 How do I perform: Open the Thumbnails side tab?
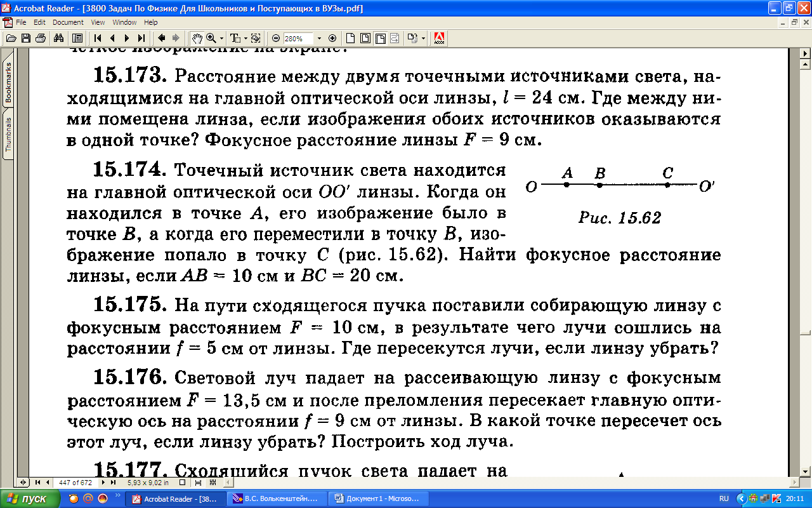click(9, 133)
